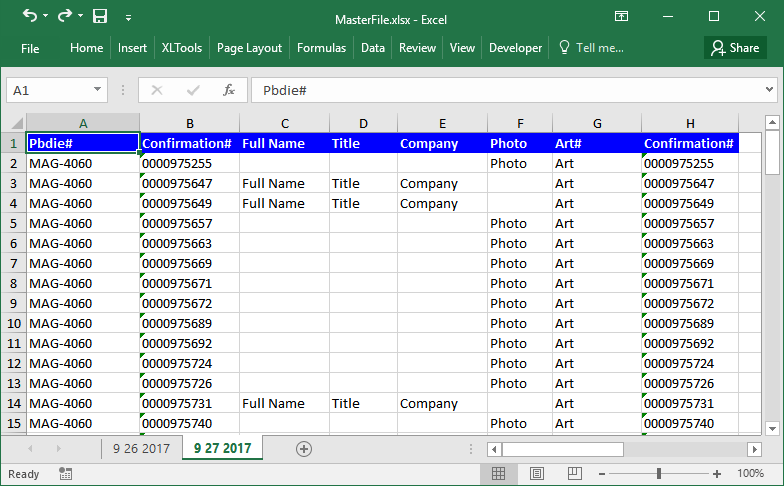Switch to Normal view layout

[x=498, y=473]
